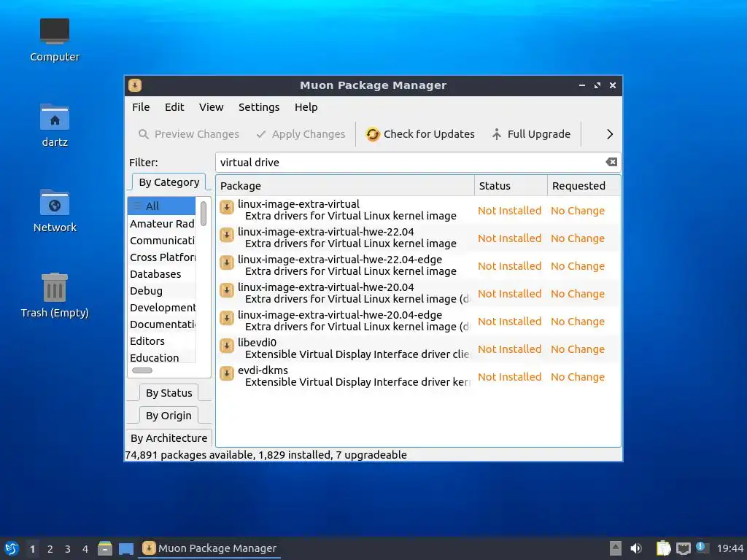Click the Preview Changes button
The width and height of the screenshot is (747, 560).
[x=189, y=134]
